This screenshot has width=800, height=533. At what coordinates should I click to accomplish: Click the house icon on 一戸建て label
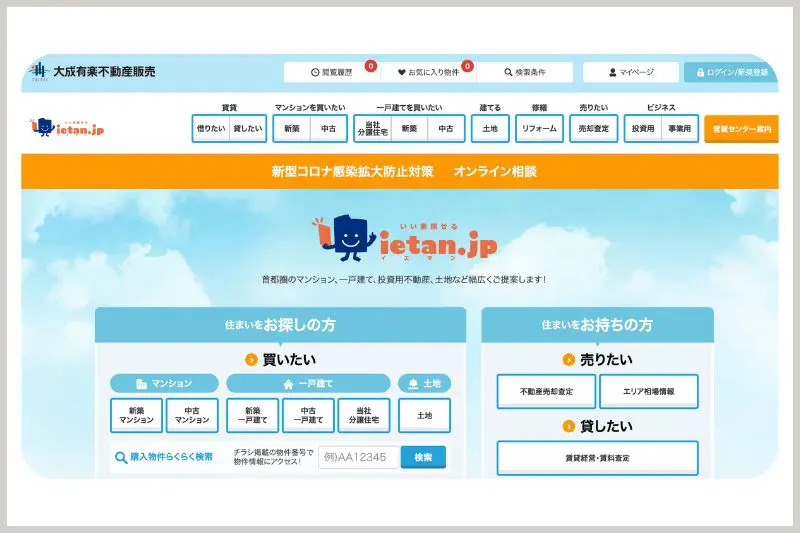click(x=288, y=384)
